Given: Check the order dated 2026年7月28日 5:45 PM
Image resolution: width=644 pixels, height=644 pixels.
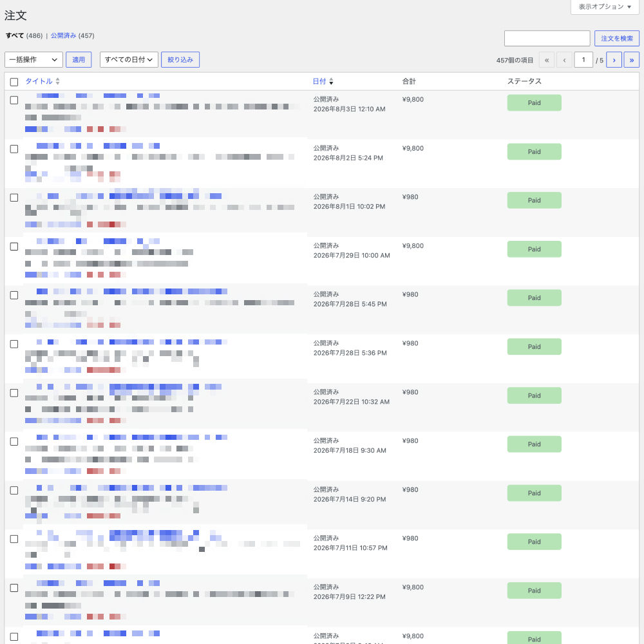Looking at the screenshot, I should 14,296.
